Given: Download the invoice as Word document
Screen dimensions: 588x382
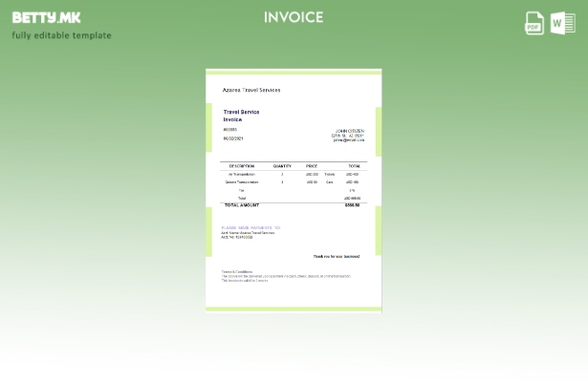Looking at the screenshot, I should [x=563, y=23].
